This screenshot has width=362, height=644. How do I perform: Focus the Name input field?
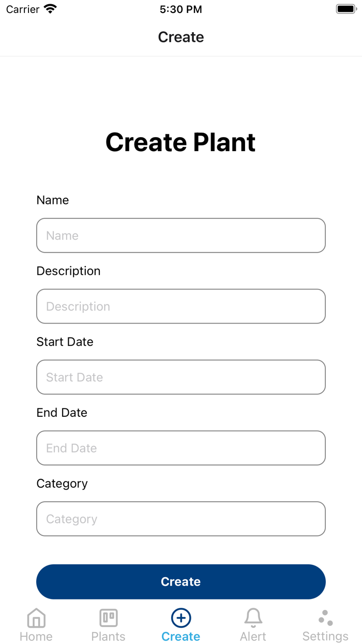[181, 236]
